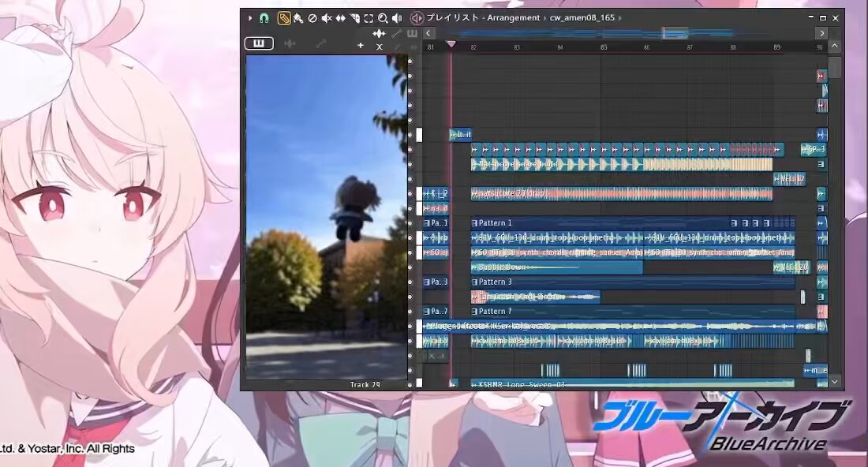Toggle mute dot for the Pattern 3 track
The width and height of the screenshot is (868, 467).
[410, 282]
